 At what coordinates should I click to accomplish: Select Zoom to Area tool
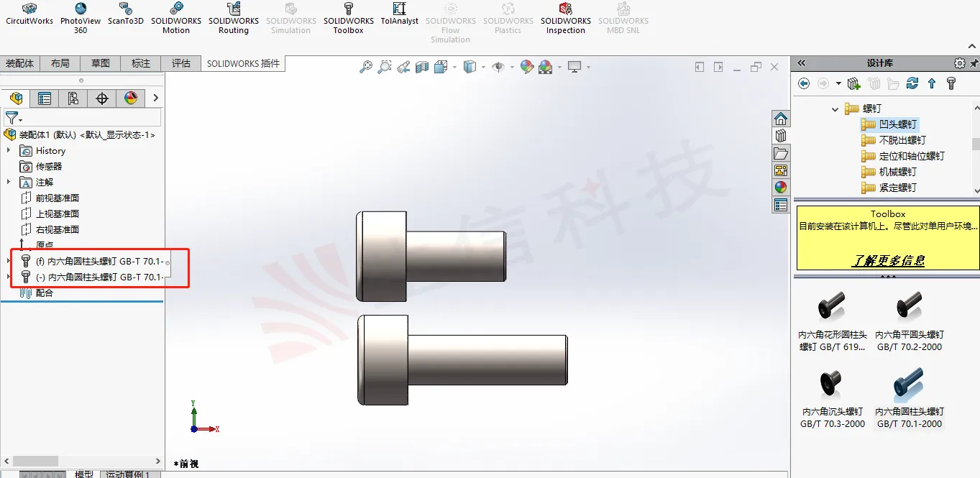point(385,67)
